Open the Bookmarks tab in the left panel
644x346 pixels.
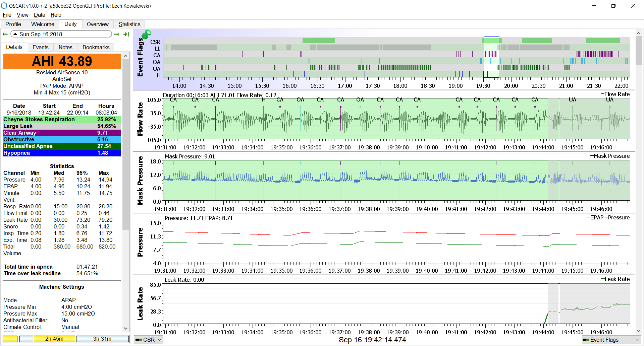pyautogui.click(x=96, y=47)
